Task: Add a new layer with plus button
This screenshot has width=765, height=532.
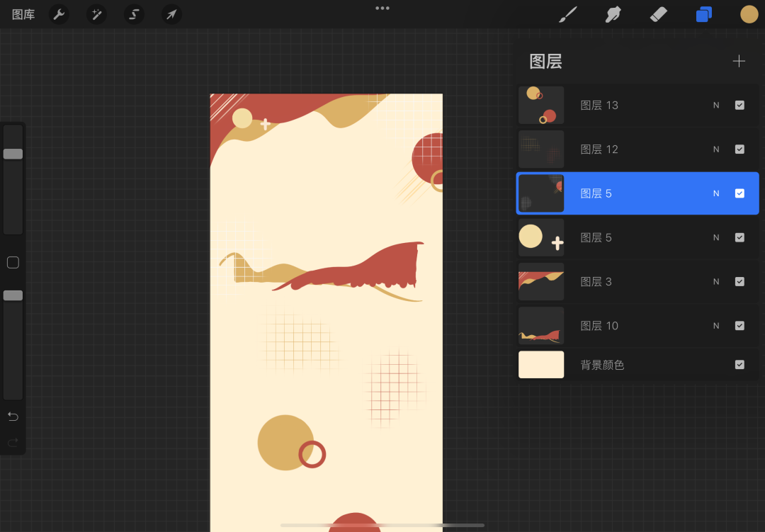Action: [739, 62]
